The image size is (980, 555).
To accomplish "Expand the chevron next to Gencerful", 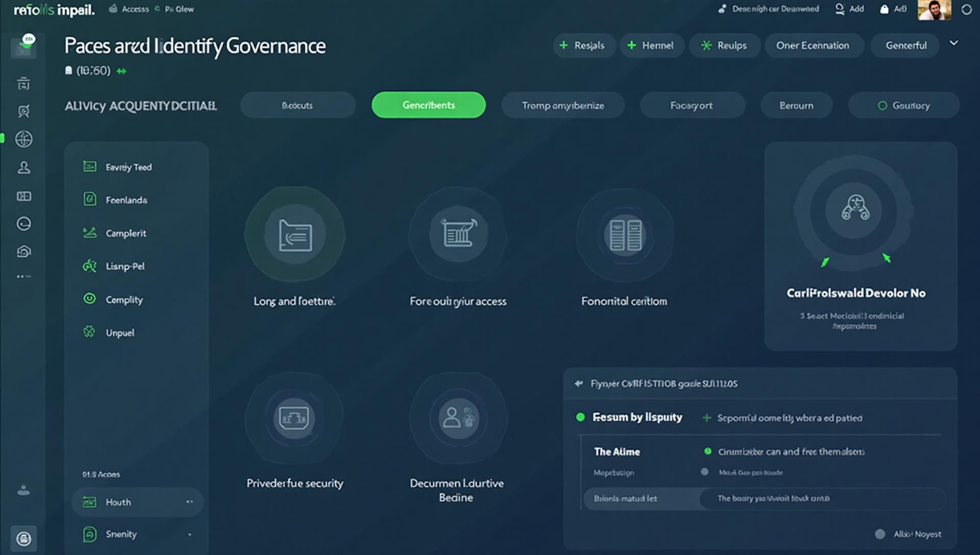I will point(953,43).
